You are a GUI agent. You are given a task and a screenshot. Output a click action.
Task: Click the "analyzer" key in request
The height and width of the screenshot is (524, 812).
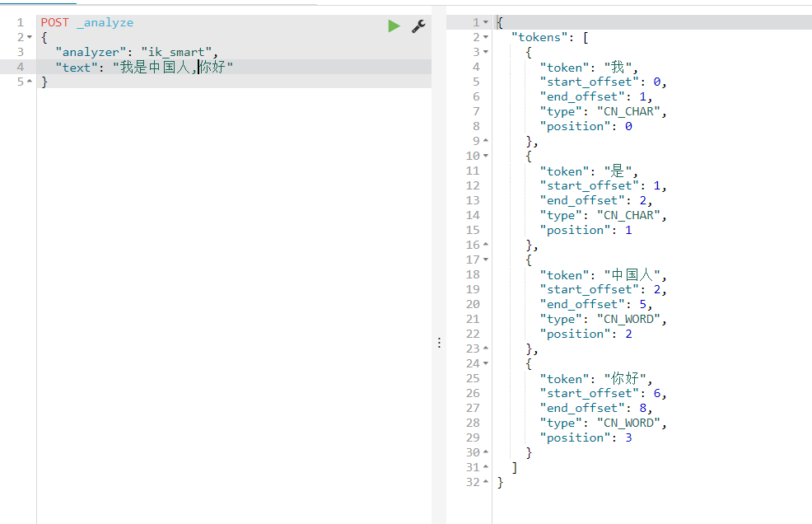91,52
